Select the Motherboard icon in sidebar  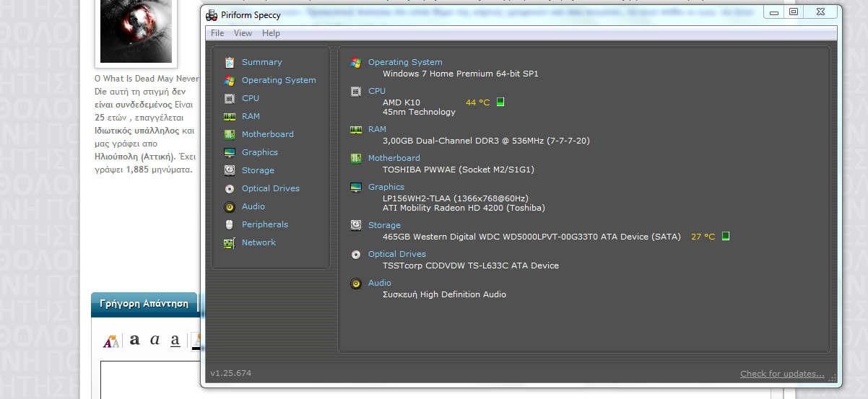230,134
